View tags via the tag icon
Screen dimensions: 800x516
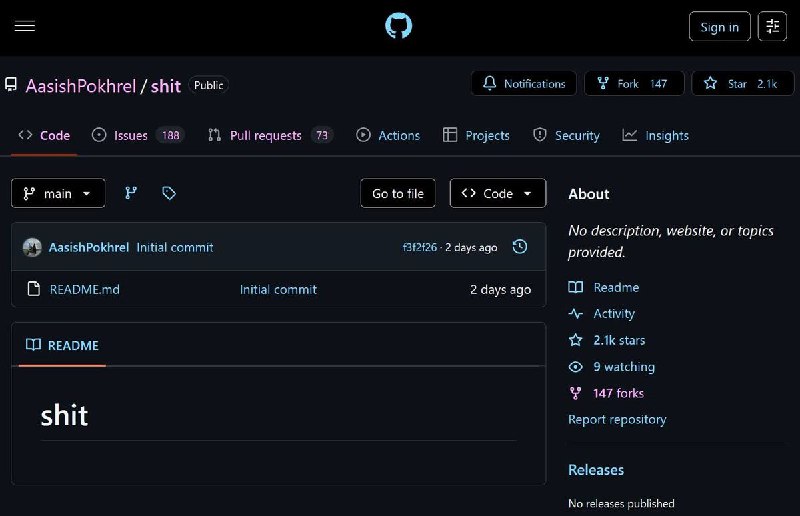pyautogui.click(x=169, y=193)
